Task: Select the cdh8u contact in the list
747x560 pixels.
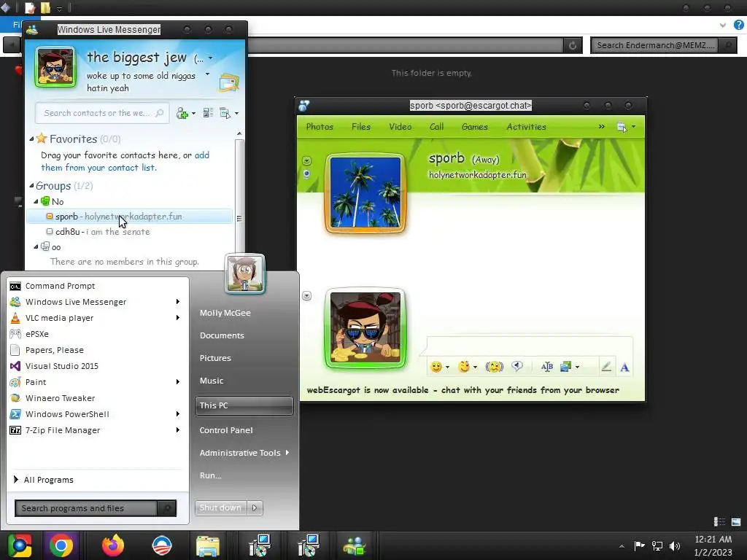Action: point(130,231)
